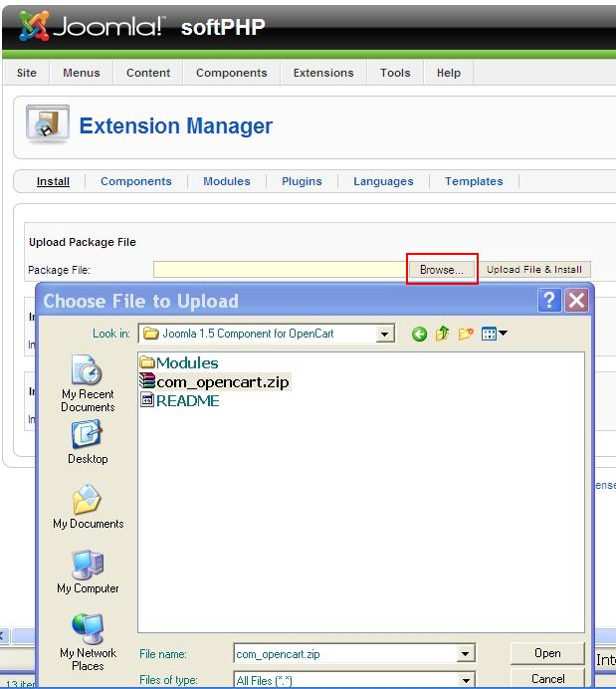Screen dimensions: 616x689
Task: Select the README file icon
Action: [x=146, y=400]
